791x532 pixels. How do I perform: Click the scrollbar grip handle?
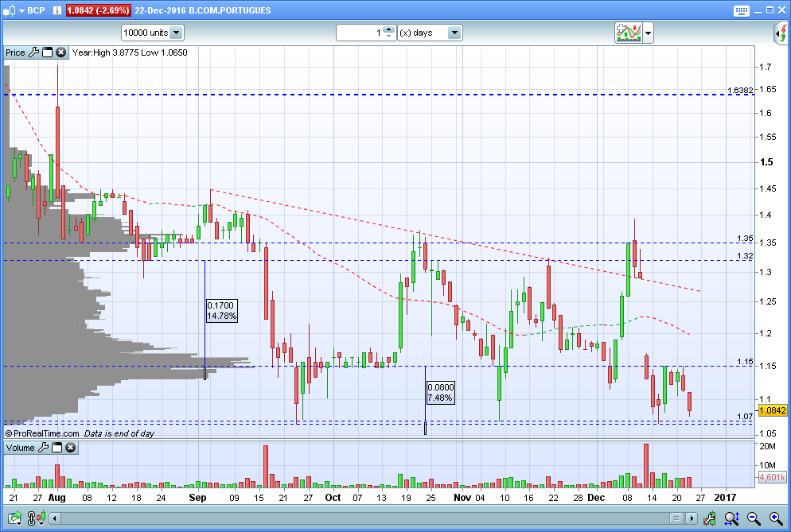click(676, 518)
